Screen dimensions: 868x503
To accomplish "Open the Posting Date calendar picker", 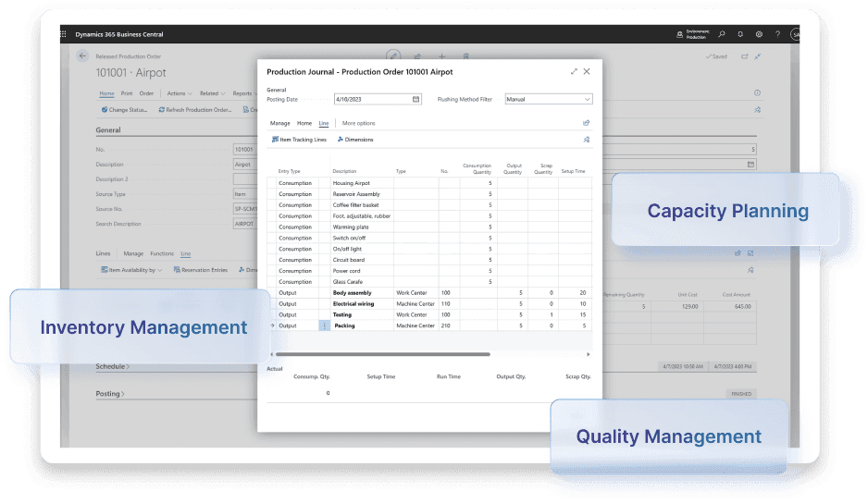I will click(x=415, y=99).
